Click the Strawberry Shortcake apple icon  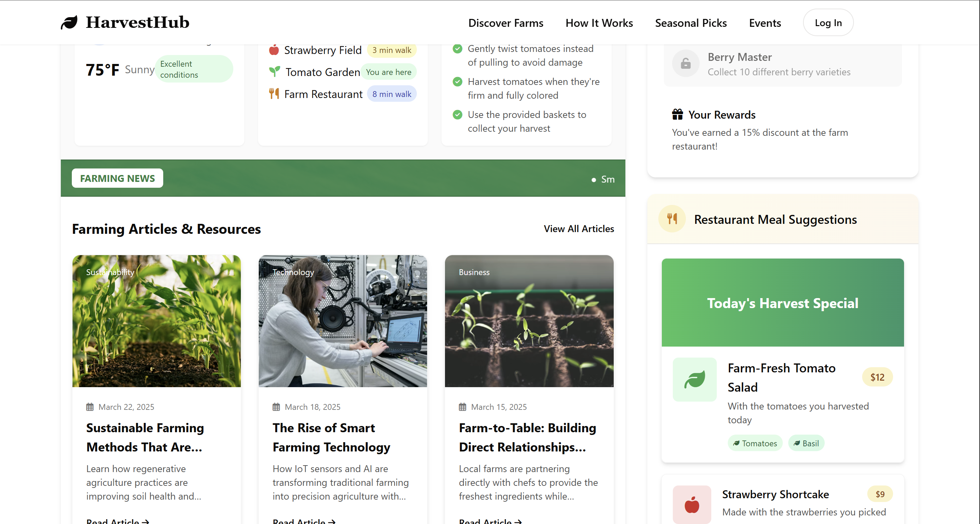tap(692, 505)
